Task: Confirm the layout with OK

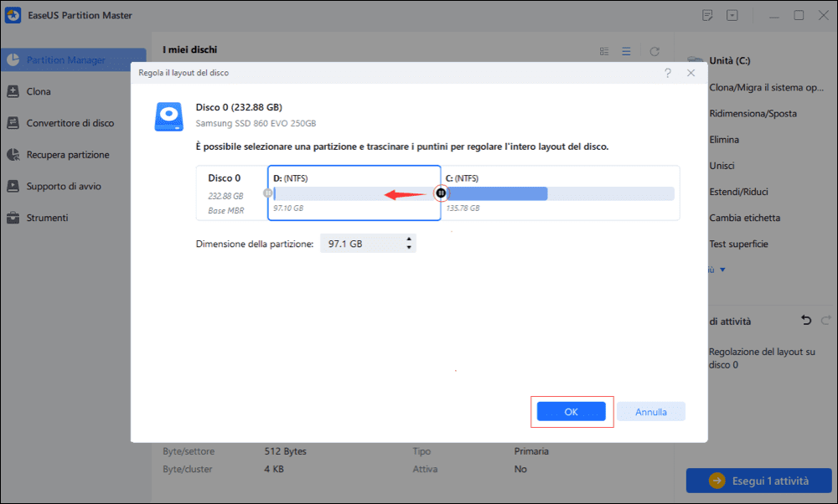Action: click(572, 412)
